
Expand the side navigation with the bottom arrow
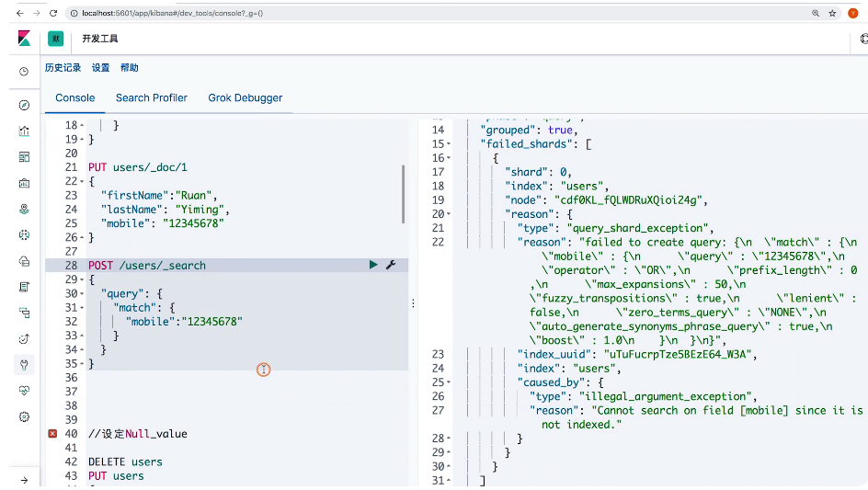(24, 480)
